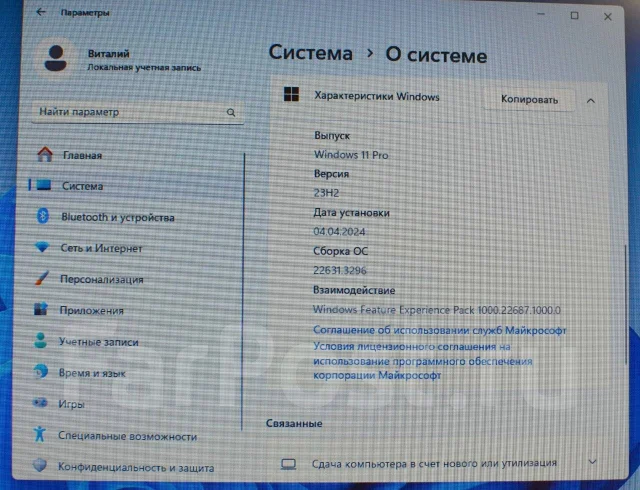Click the Главная home icon
This screenshot has width=640, height=490.
click(x=45, y=154)
